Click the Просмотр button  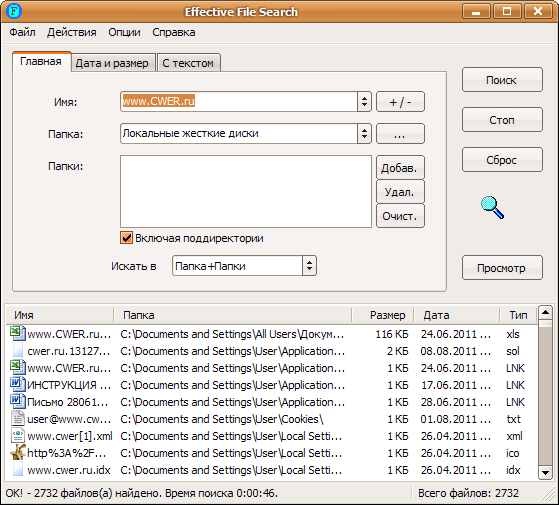click(502, 268)
